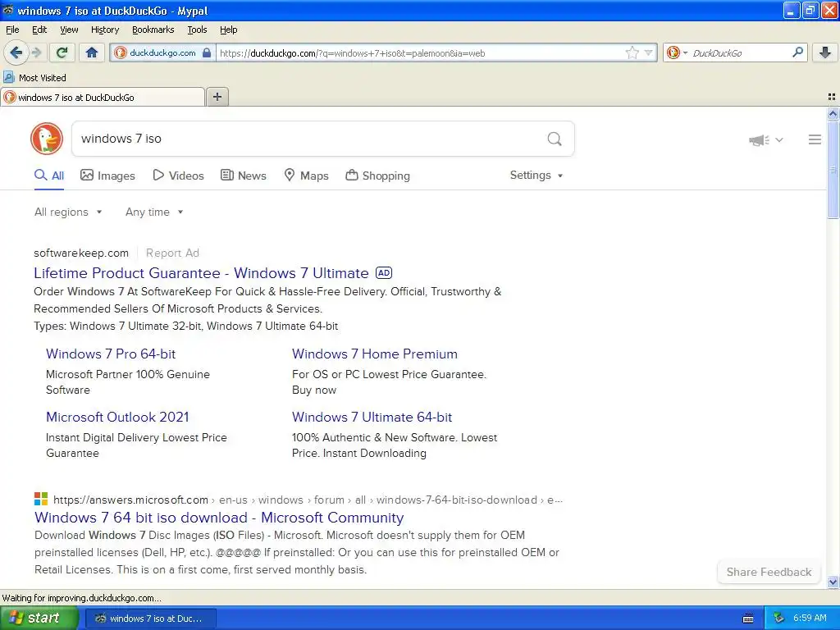Switch to Images search results
The image size is (840, 630).
(107, 176)
